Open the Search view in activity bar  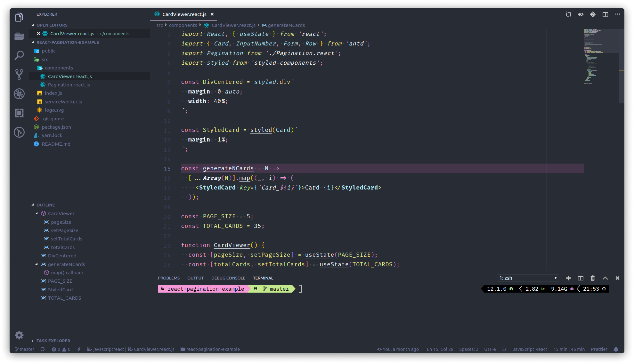point(19,55)
